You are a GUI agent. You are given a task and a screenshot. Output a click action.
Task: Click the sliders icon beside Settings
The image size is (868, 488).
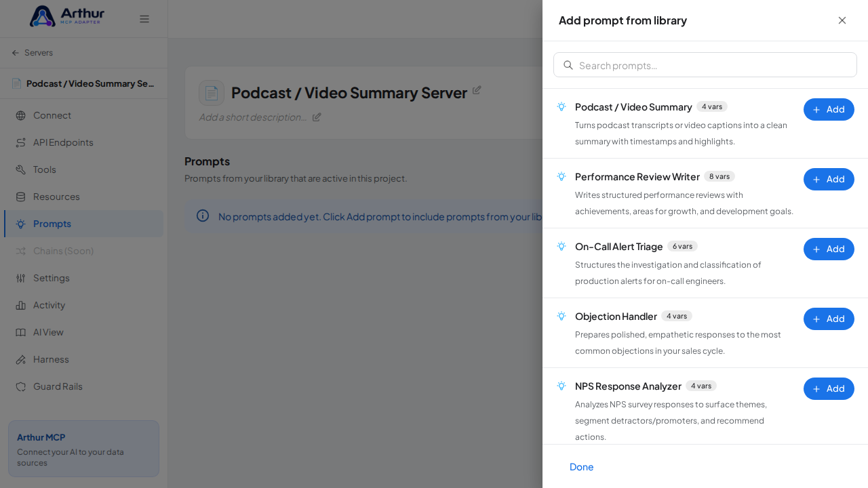(x=20, y=278)
